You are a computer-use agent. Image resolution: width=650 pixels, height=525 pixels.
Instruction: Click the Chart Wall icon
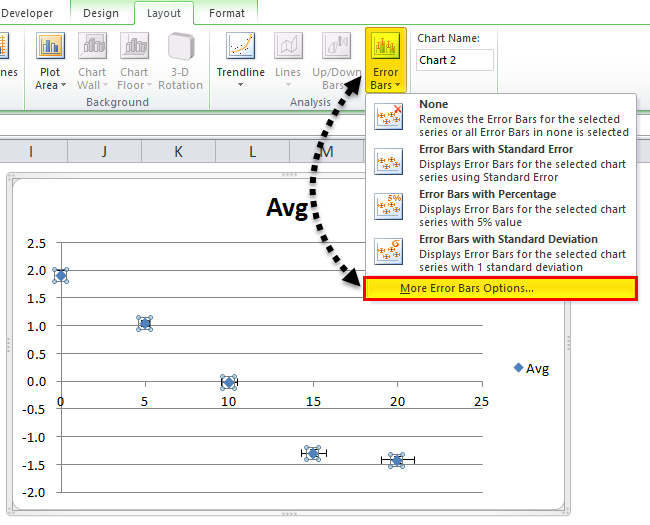[92, 45]
